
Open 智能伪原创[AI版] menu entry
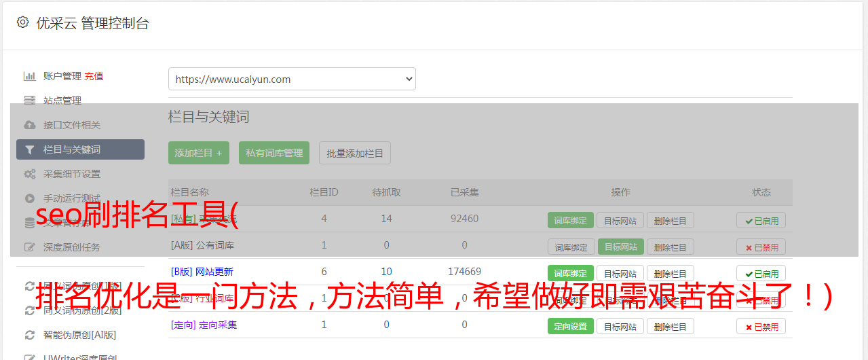79,335
